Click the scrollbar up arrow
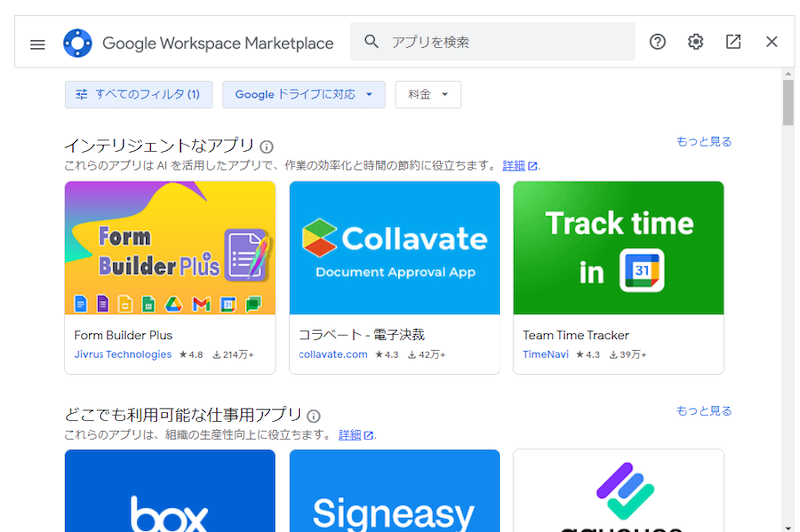800x532 pixels. click(788, 74)
